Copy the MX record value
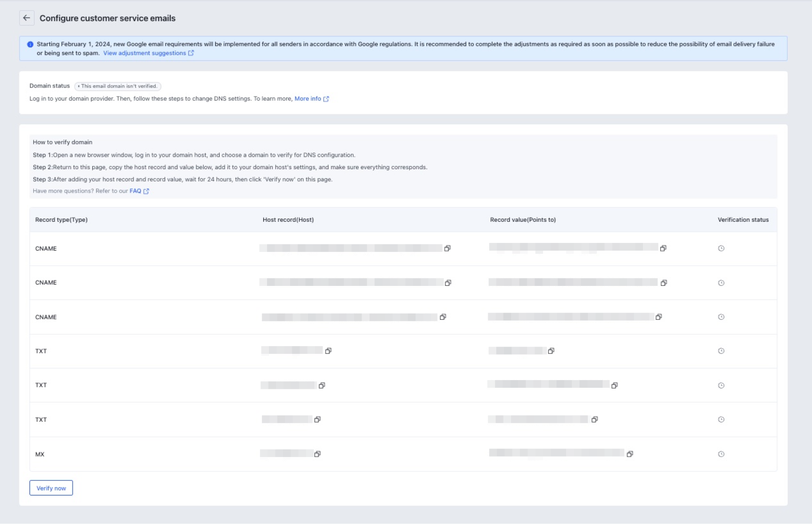The height and width of the screenshot is (524, 812). [630, 454]
